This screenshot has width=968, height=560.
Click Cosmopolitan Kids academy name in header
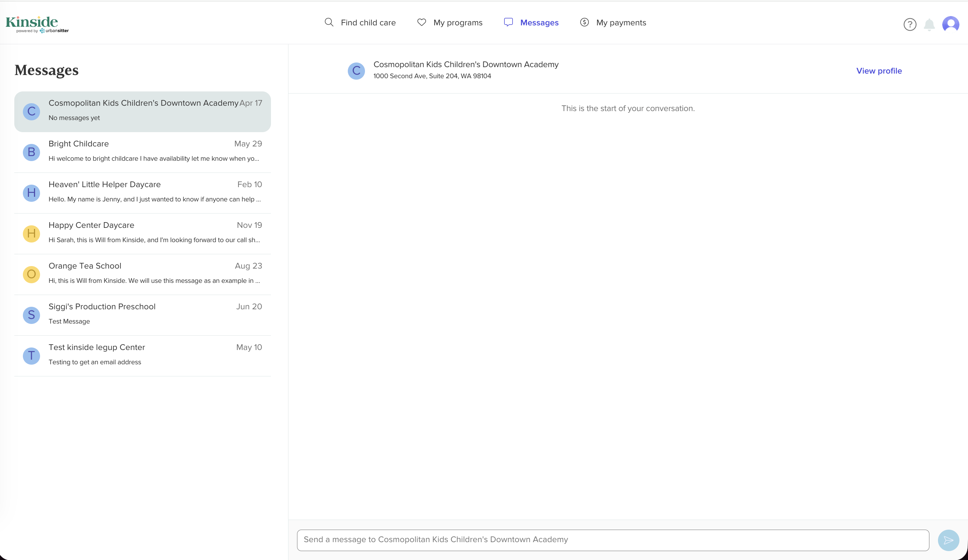tap(466, 65)
